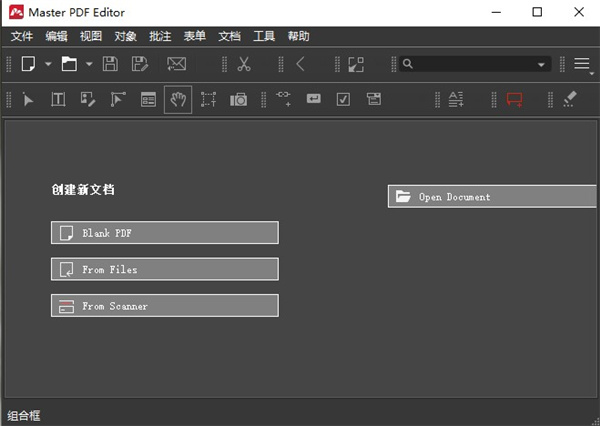Expand the Open folder dropdown arrow
The width and height of the screenshot is (600, 426).
coord(89,64)
